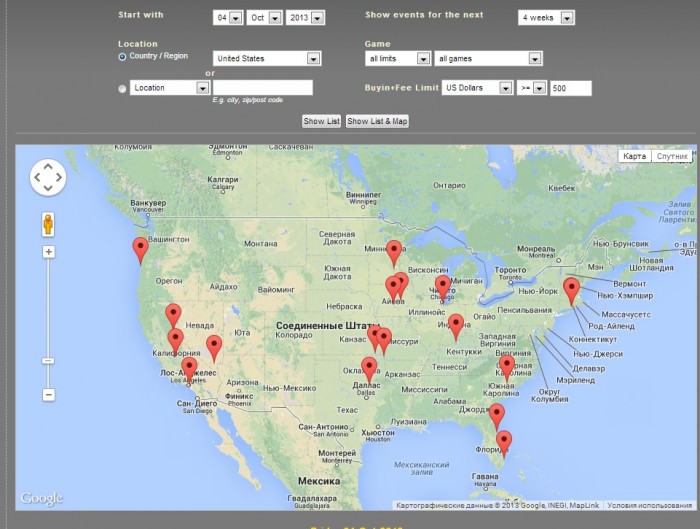Click the map marker in south Florida
Image resolution: width=700 pixels, height=529 pixels.
504,444
